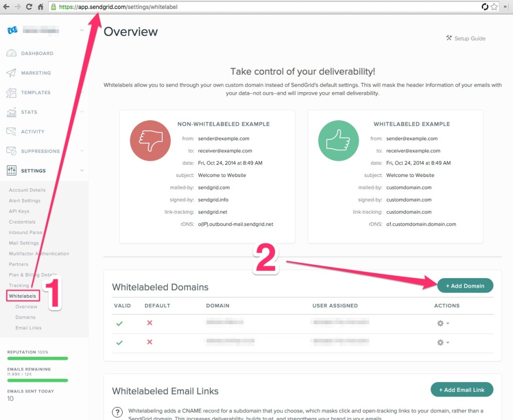Click the USER ASSIGNED column header
Viewport: 513px width, 420px height.
point(335,305)
